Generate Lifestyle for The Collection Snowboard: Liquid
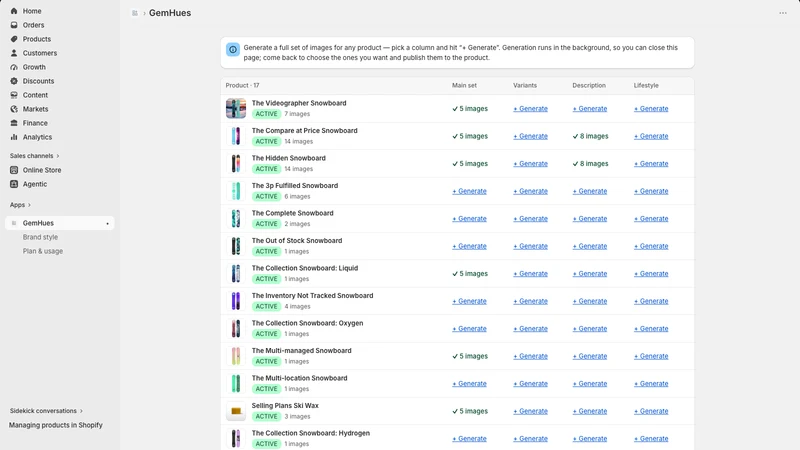 click(x=651, y=274)
